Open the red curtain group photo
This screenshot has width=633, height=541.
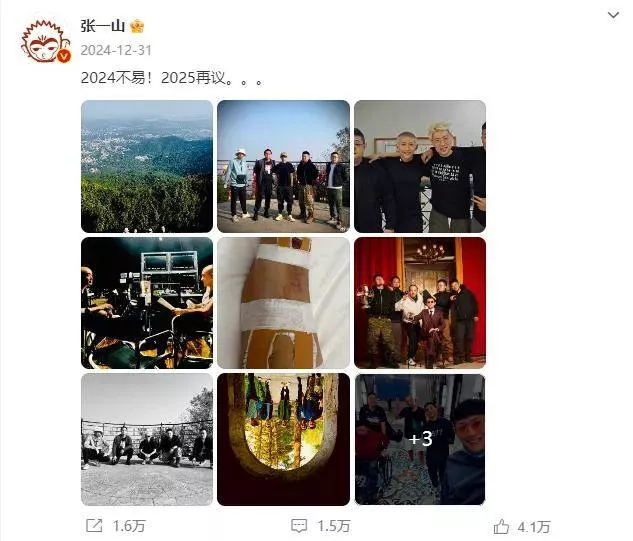coord(420,303)
